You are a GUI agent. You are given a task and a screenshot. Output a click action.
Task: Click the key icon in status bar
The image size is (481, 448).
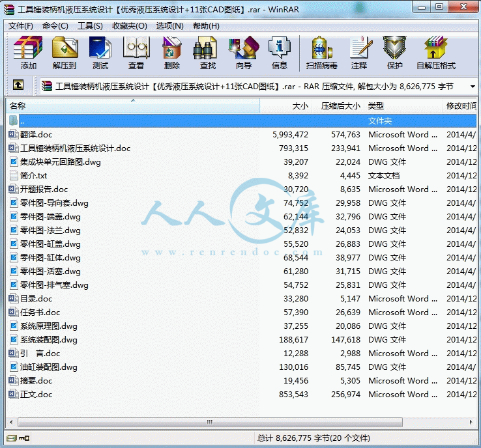point(24,438)
